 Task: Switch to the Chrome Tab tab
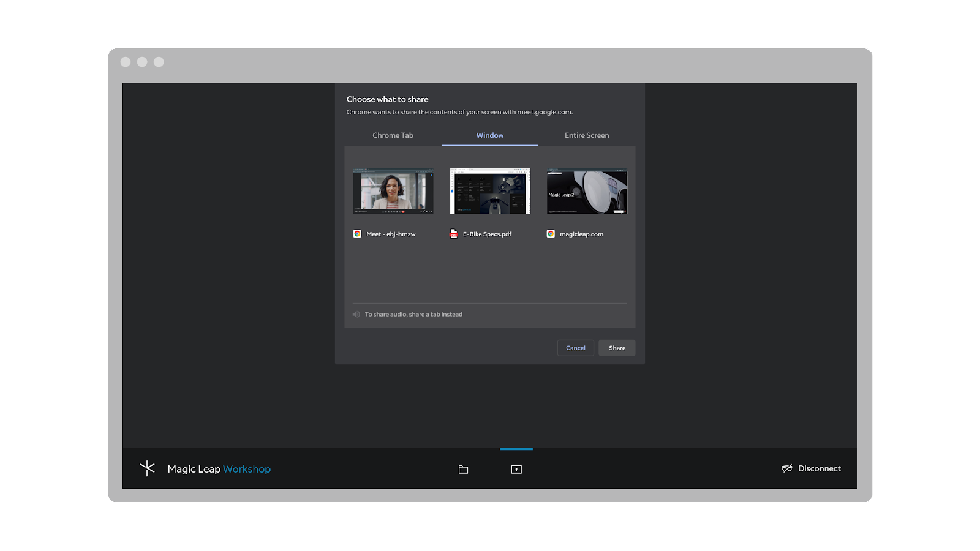pos(393,135)
